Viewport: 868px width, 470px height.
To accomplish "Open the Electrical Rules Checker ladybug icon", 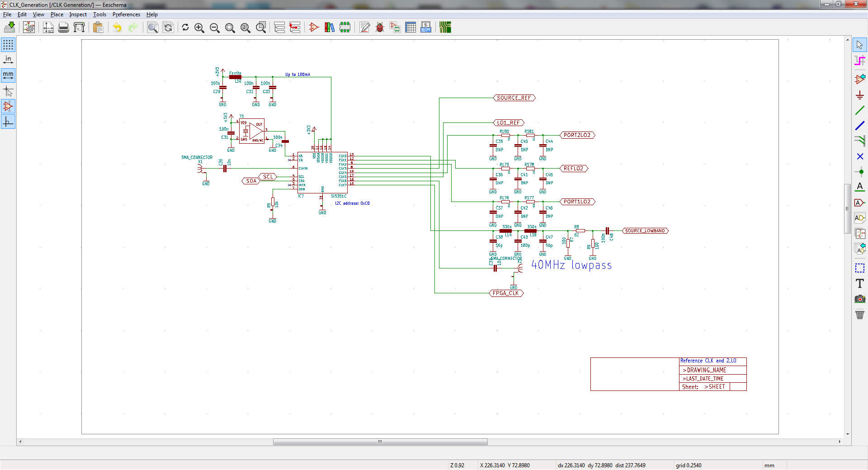I will click(x=380, y=27).
